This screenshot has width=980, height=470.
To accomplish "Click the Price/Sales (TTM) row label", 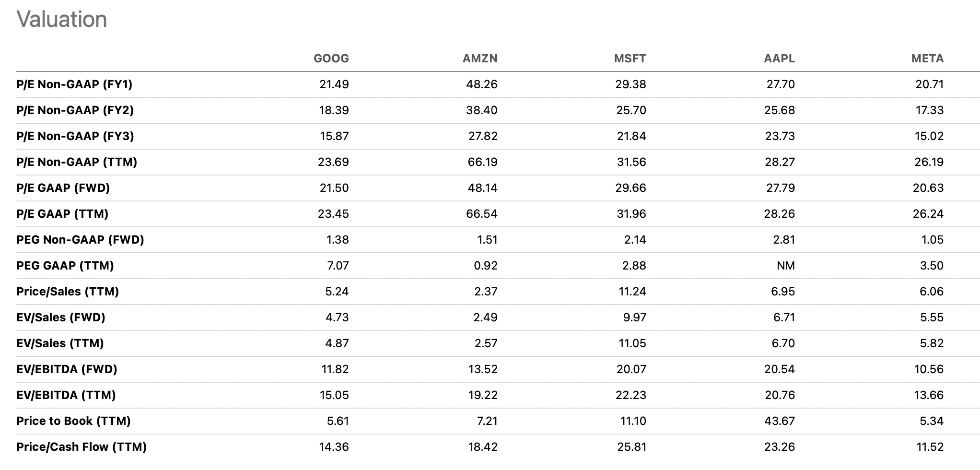I will click(68, 292).
